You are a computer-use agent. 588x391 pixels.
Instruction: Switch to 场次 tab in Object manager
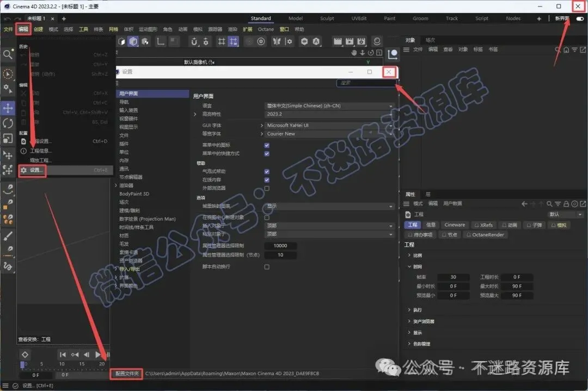(430, 40)
